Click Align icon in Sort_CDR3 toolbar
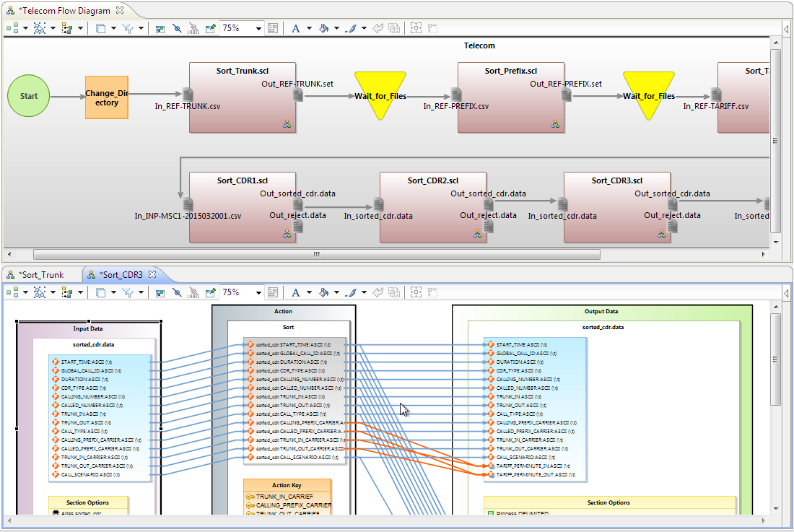The height and width of the screenshot is (532, 794). pos(67,292)
